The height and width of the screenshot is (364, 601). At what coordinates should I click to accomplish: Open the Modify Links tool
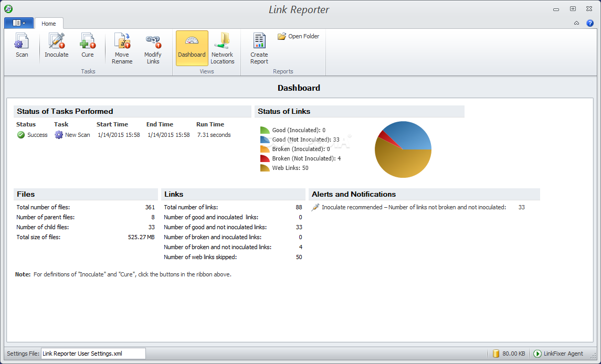coord(153,48)
